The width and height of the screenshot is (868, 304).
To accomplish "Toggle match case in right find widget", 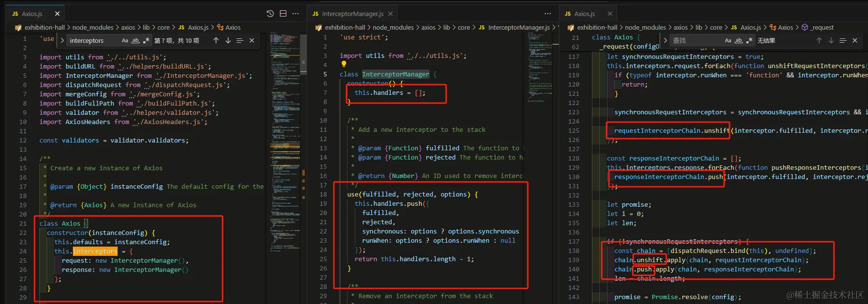I will pos(728,40).
